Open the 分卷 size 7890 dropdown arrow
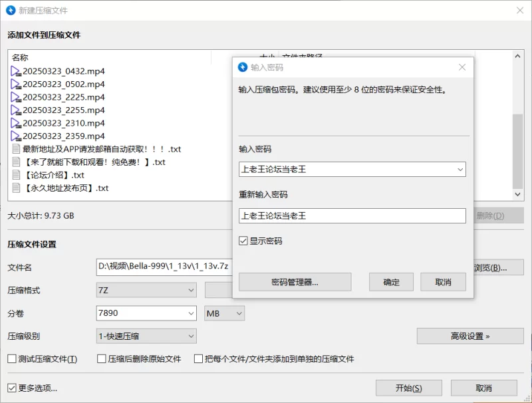This screenshot has height=403, width=532. pyautogui.click(x=191, y=313)
